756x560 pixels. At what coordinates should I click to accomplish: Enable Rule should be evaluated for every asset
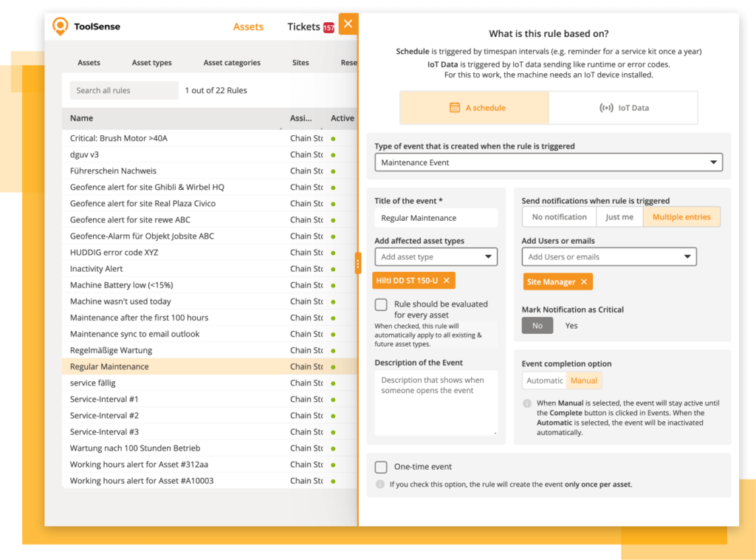pyautogui.click(x=381, y=304)
